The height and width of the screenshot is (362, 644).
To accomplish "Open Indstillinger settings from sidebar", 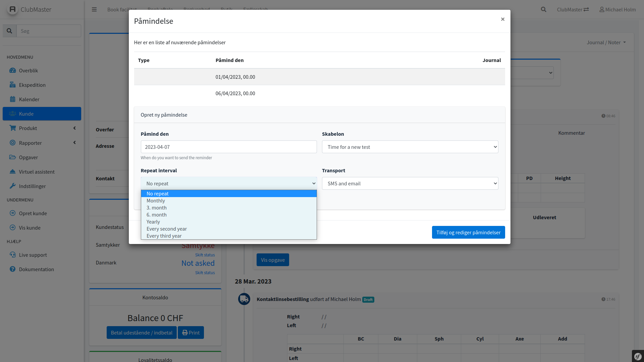I will point(32,186).
